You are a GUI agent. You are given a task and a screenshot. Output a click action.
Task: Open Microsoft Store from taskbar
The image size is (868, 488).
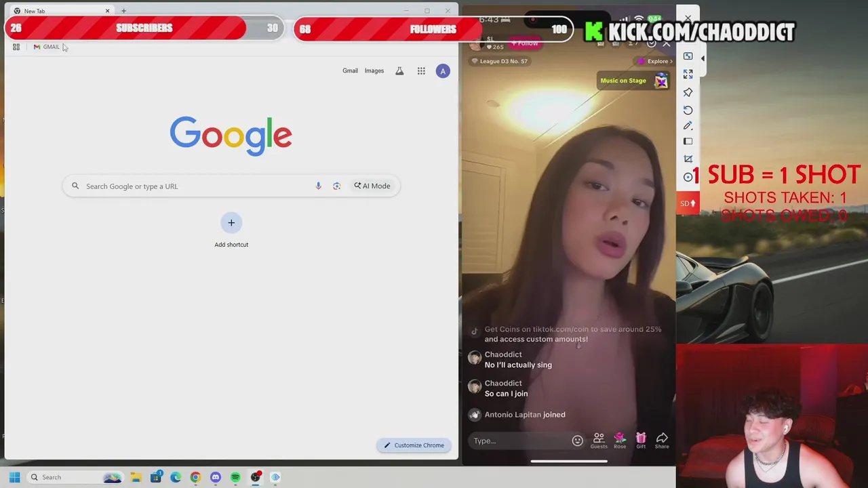156,477
